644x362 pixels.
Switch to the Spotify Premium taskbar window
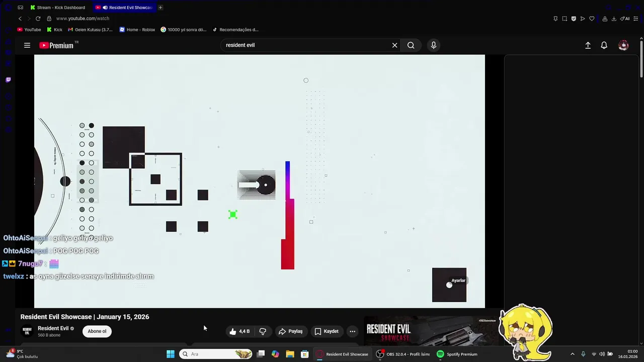click(457, 354)
